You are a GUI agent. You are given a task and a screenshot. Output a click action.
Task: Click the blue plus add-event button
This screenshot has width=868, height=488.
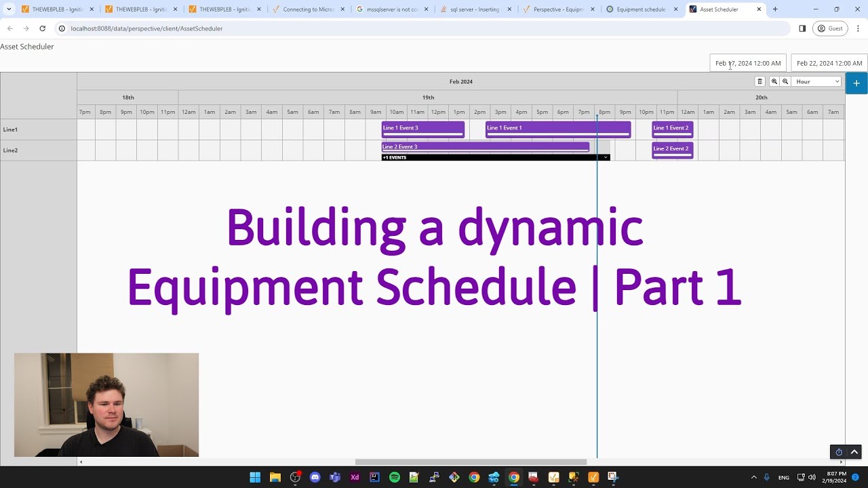pos(856,83)
